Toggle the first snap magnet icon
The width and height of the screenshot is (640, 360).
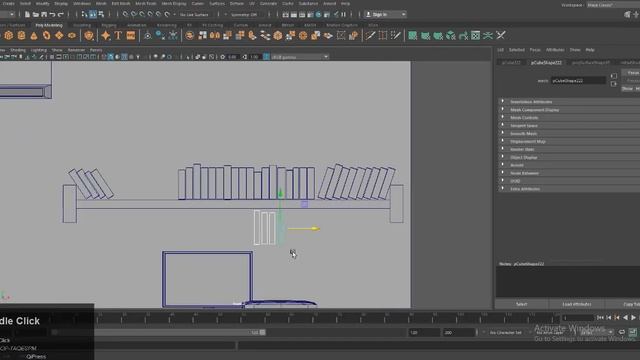125,14
